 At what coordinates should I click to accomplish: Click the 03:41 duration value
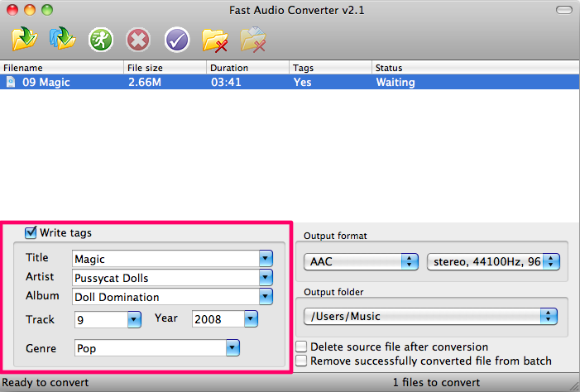[226, 82]
